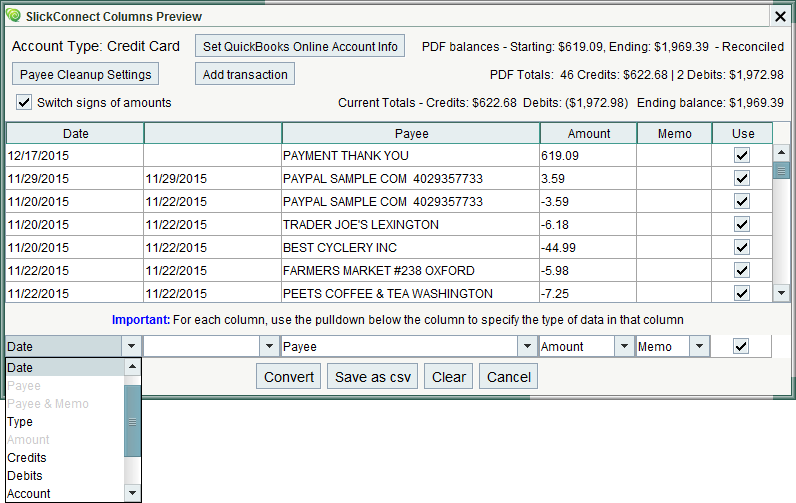Image resolution: width=796 pixels, height=503 pixels.
Task: Click the SlickConnect app icon in title bar
Action: (13, 16)
